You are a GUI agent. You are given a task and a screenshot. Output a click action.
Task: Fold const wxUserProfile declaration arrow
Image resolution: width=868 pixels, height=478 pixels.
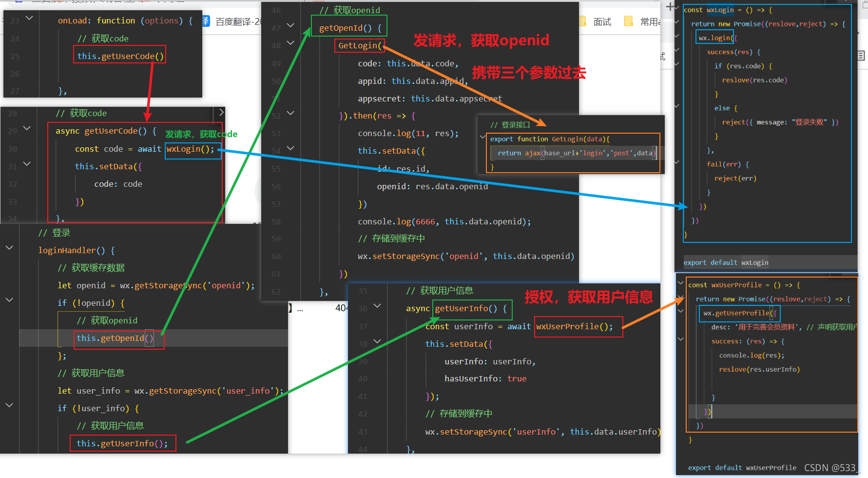pyautogui.click(x=681, y=282)
